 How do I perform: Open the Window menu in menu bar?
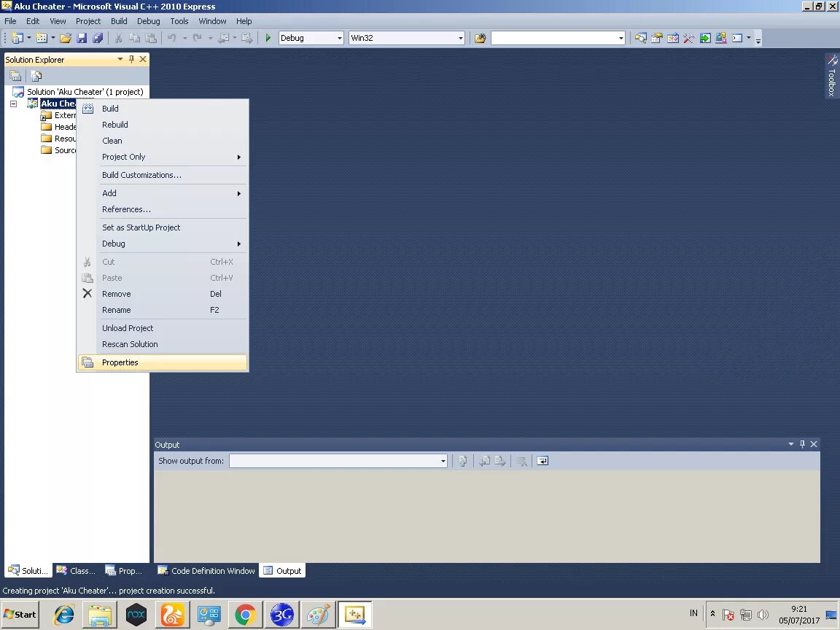pyautogui.click(x=212, y=21)
